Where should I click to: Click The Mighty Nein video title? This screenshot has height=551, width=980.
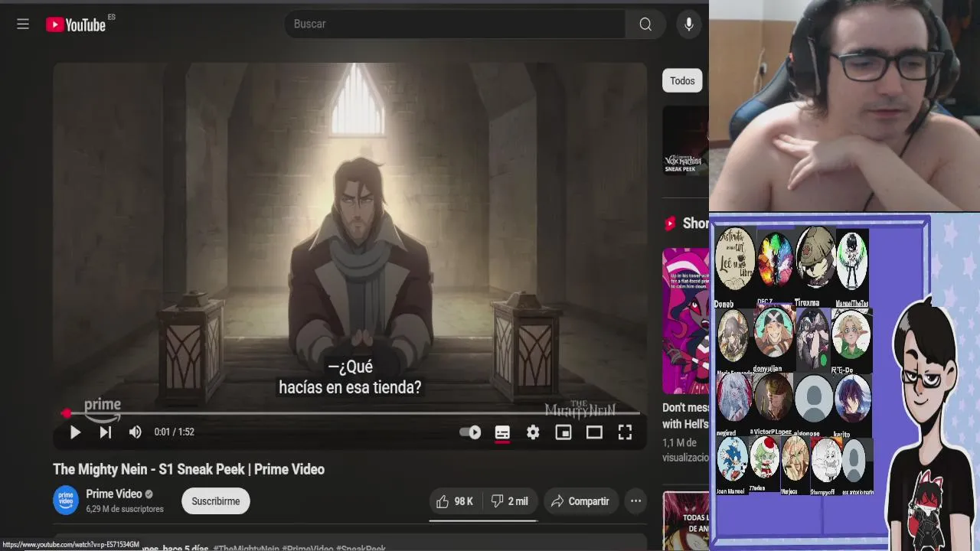point(188,469)
